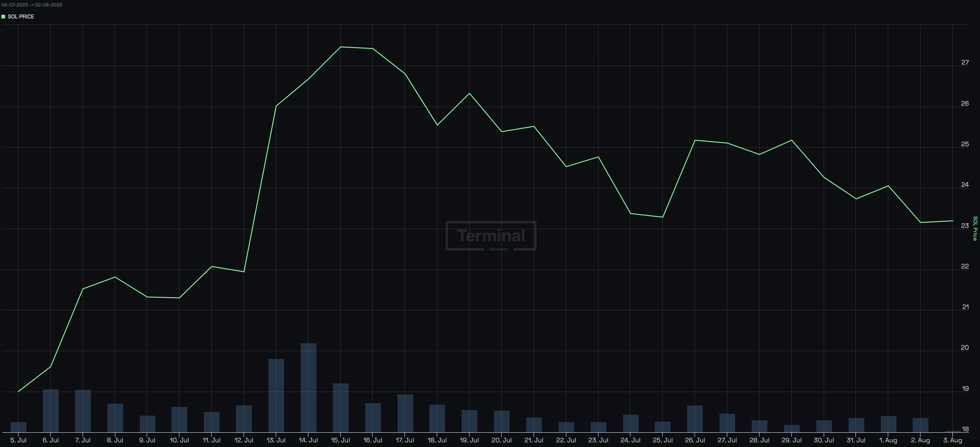The height and width of the screenshot is (447, 980).
Task: Click the price line point at 26. Jul
Action: click(x=695, y=140)
